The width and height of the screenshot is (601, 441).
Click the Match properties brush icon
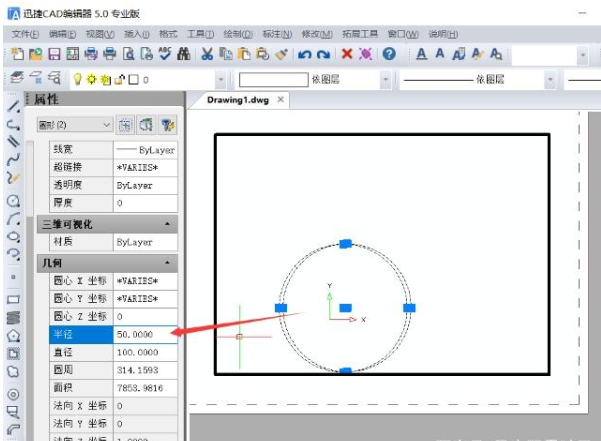pyautogui.click(x=282, y=54)
